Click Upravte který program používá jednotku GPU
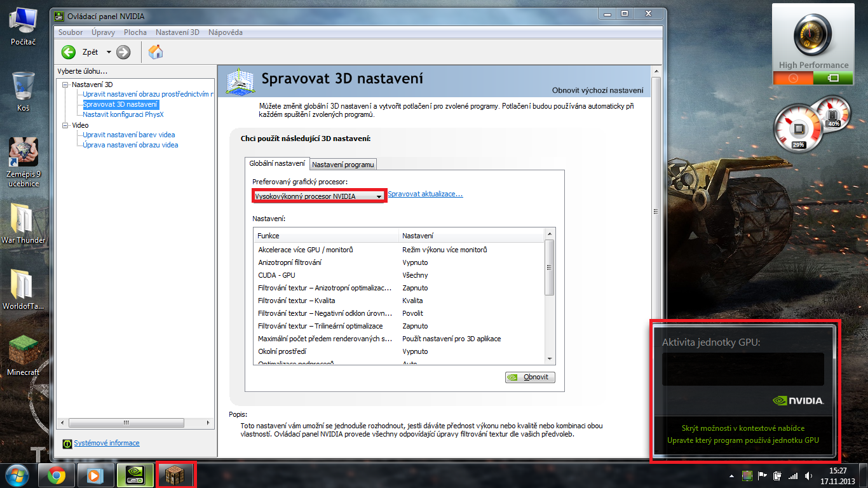Image resolution: width=868 pixels, height=488 pixels. (x=743, y=440)
